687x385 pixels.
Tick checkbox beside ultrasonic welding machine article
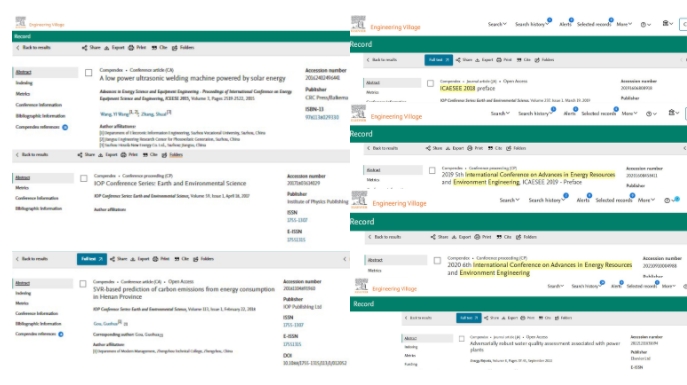89,73
